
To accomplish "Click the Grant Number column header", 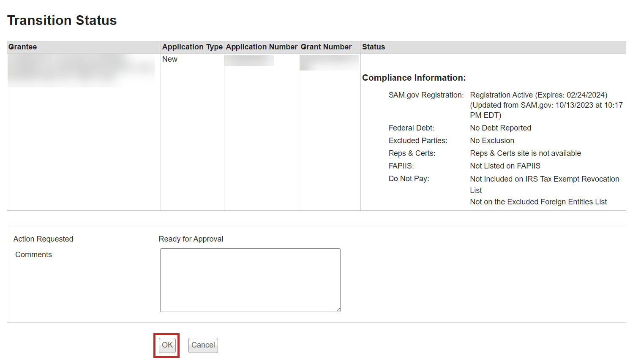I will click(x=326, y=47).
